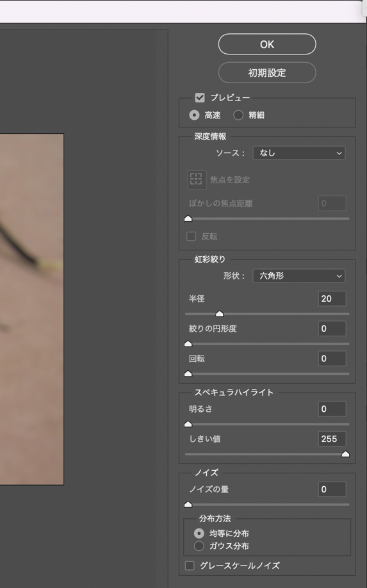Select the 精細 radio button
Image resolution: width=367 pixels, height=588 pixels.
pos(238,115)
